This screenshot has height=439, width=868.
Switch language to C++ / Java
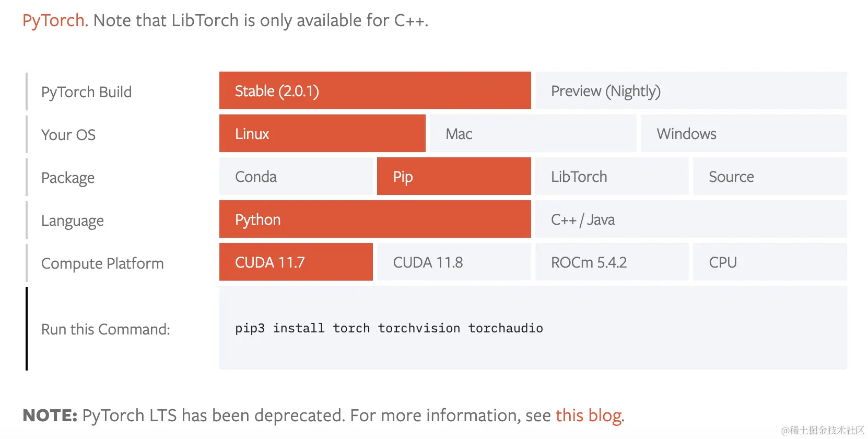(691, 219)
